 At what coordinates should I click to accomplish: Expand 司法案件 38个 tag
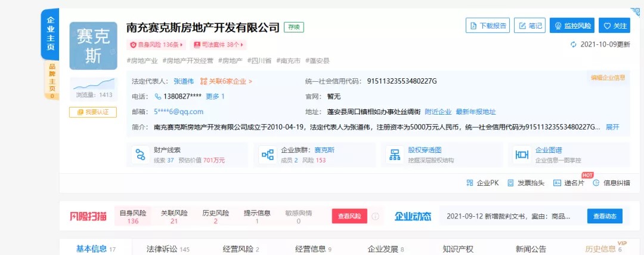point(219,45)
